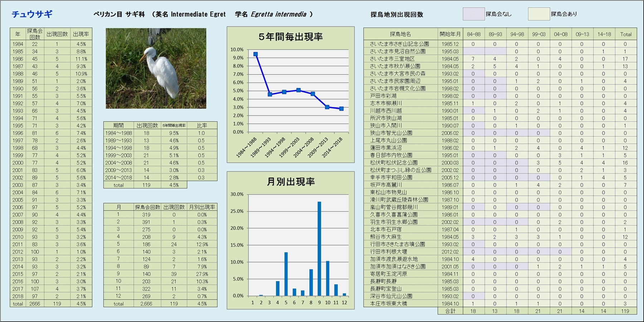
Task: Select the 加須市渡良瀬遊水地 row name
Action: tap(394, 259)
